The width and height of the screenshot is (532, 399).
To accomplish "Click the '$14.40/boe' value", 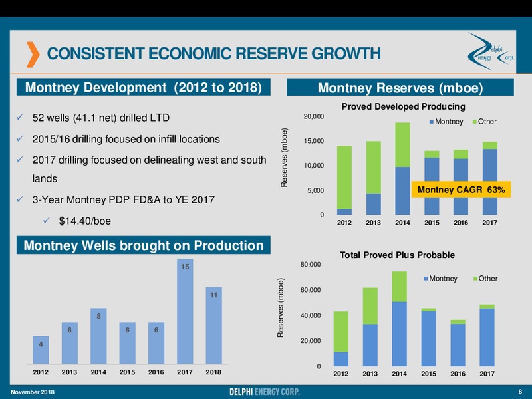I will pyautogui.click(x=85, y=221).
